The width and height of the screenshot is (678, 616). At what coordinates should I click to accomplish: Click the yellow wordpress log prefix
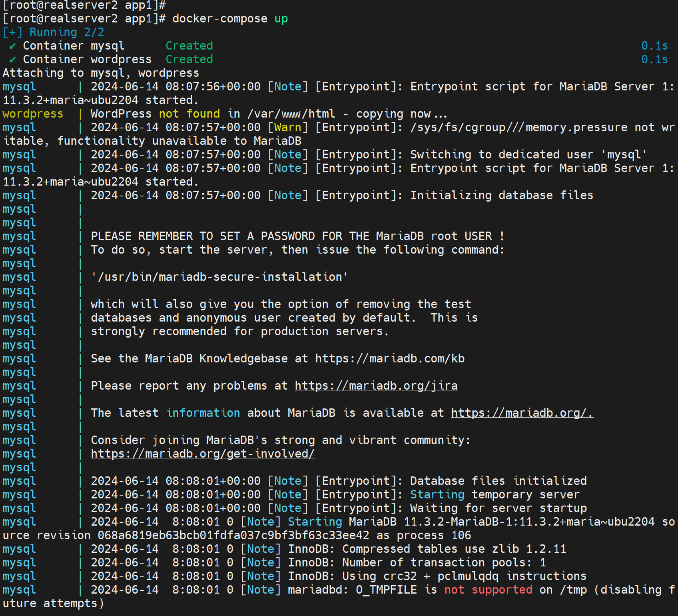click(x=33, y=114)
